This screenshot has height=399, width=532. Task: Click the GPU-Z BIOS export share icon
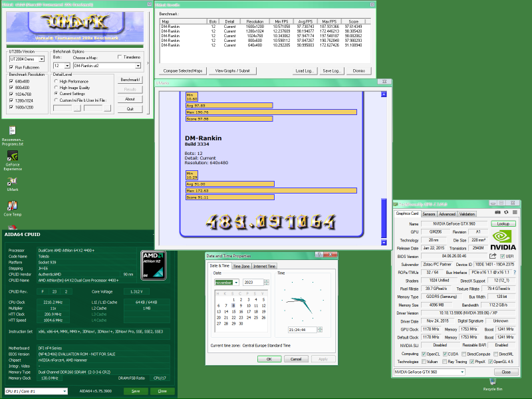tap(493, 256)
